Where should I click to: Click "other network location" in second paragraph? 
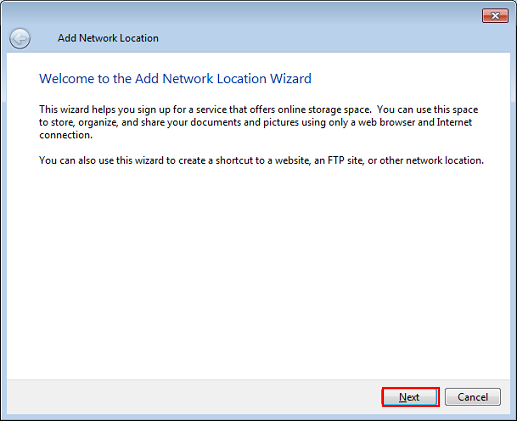[430, 160]
